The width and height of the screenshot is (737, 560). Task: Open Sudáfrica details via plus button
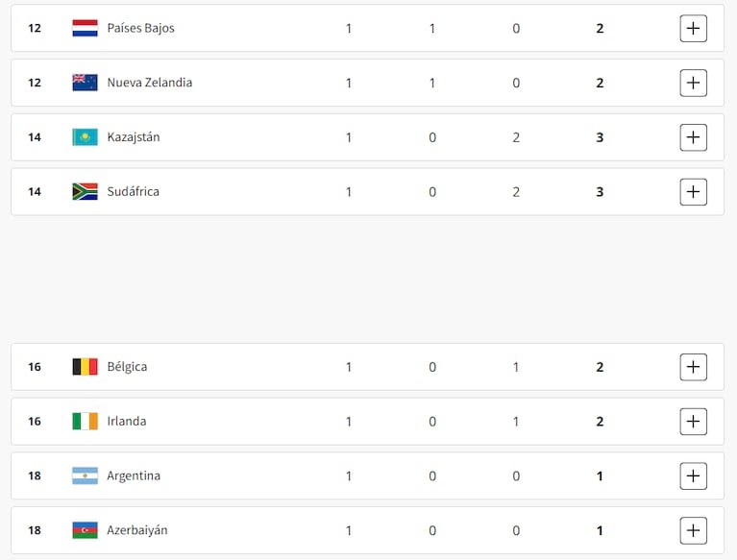coord(693,192)
